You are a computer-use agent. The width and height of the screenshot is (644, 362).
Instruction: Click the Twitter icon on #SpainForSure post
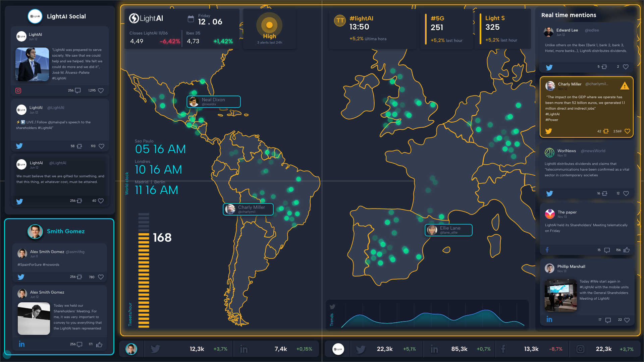pos(21,277)
